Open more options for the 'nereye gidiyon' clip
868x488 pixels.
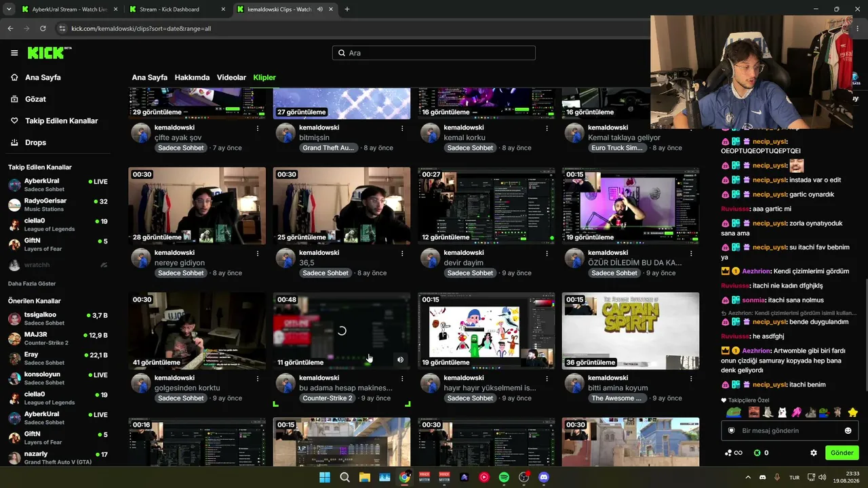coord(258,253)
